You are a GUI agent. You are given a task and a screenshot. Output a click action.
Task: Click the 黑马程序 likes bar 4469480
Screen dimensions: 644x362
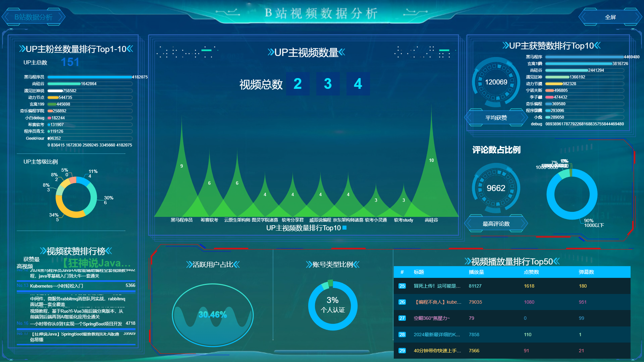[584, 57]
